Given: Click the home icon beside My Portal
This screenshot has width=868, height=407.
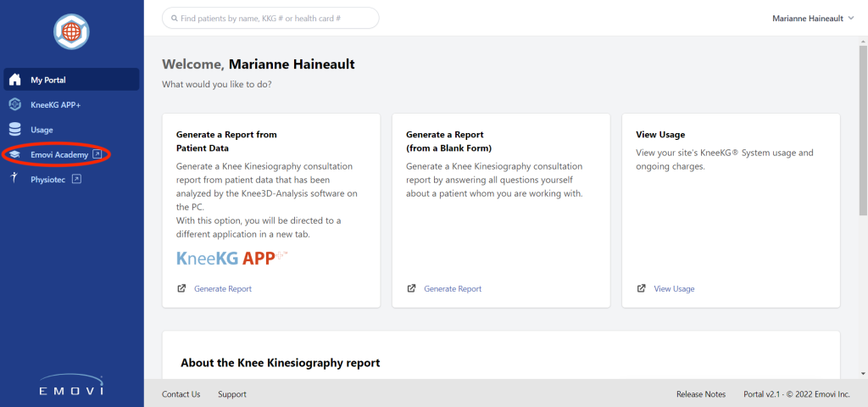Looking at the screenshot, I should pos(15,79).
